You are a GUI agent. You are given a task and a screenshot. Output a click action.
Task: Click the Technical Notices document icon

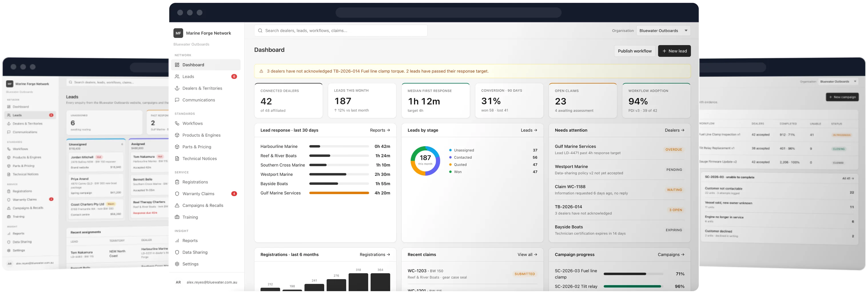pos(177,159)
